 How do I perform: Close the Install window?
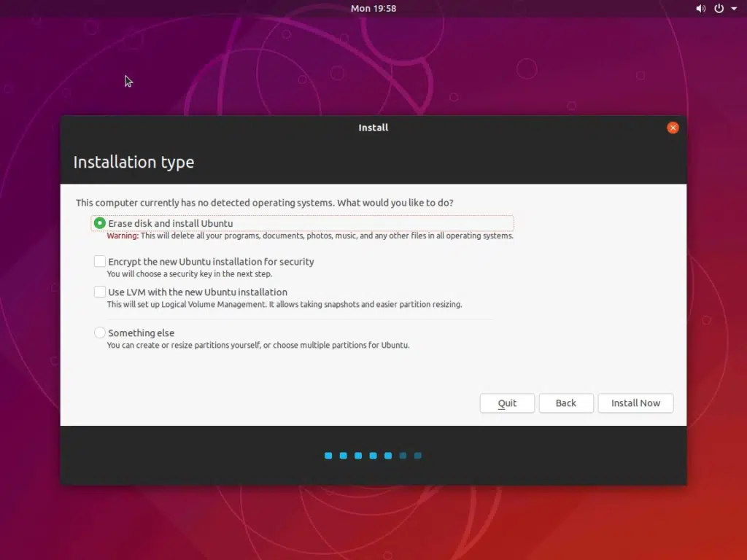click(673, 128)
